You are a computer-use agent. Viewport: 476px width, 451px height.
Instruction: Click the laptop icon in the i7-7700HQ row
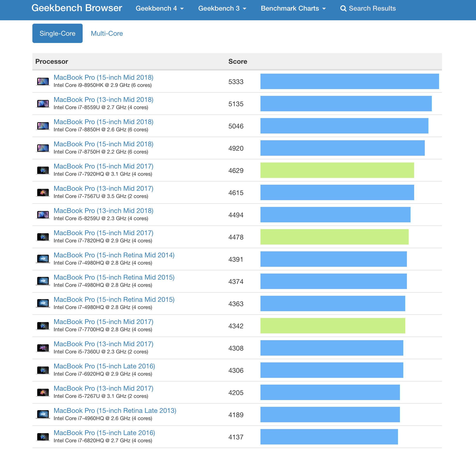(43, 326)
